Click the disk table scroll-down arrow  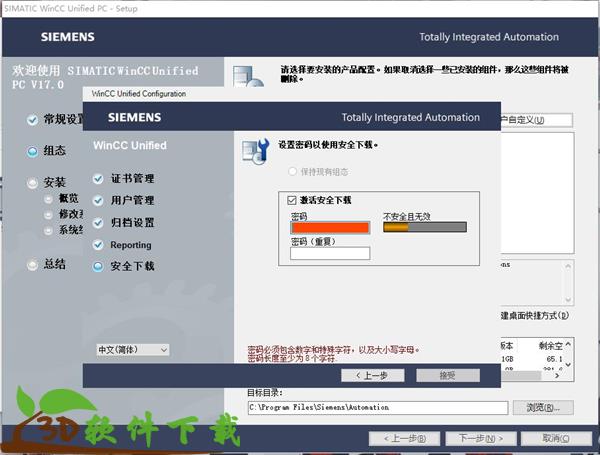[568, 365]
